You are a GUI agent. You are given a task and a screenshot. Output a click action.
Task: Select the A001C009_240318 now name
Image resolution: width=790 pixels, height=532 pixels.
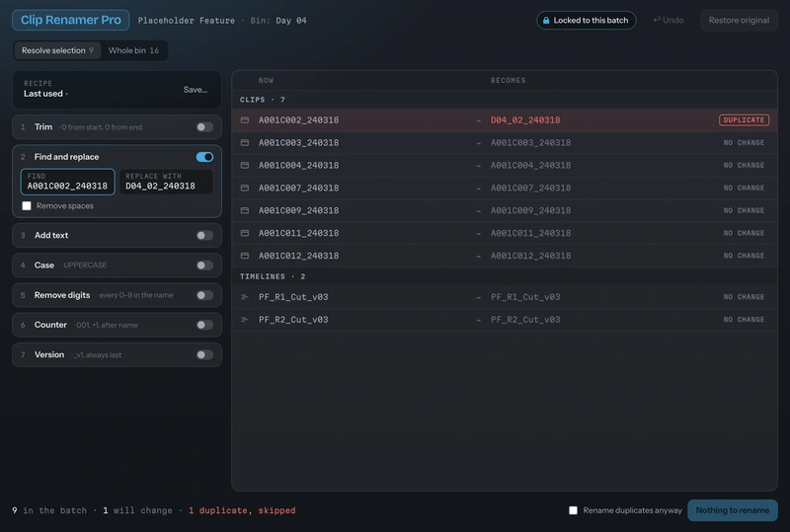pos(299,210)
